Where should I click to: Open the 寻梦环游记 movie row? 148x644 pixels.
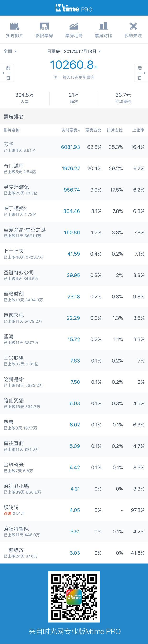[74, 190]
